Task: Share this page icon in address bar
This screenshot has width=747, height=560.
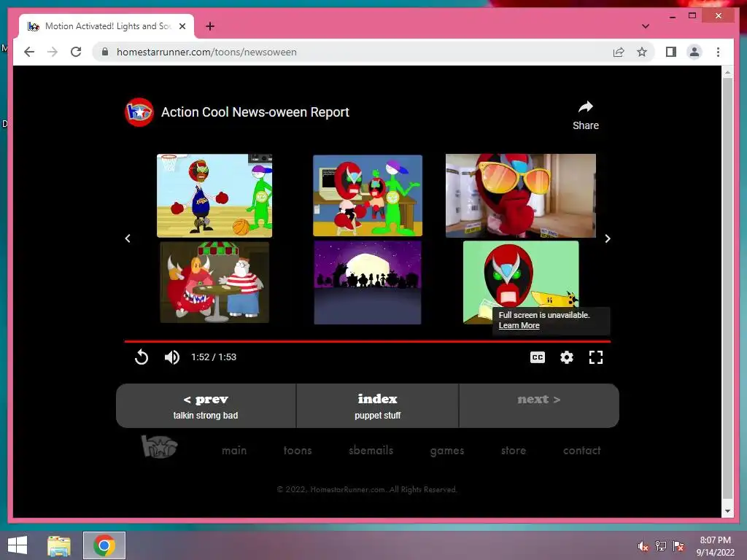Action: coord(619,52)
